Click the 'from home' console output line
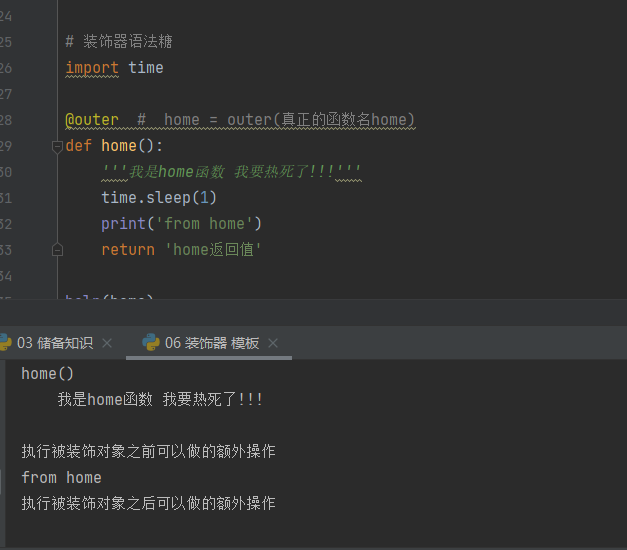The width and height of the screenshot is (627, 550). coord(61,478)
